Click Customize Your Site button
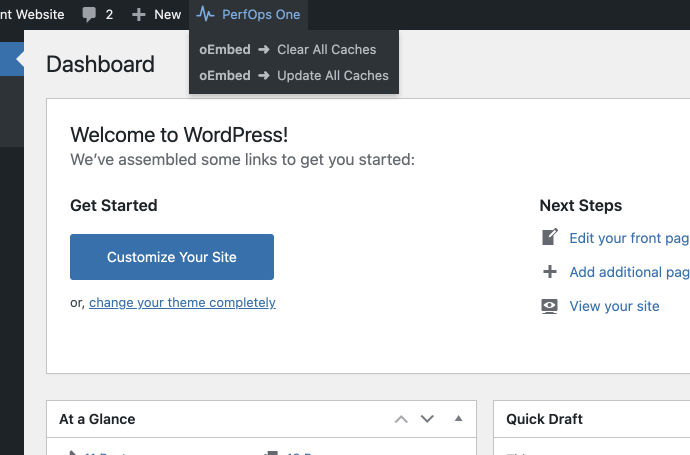 coord(172,257)
